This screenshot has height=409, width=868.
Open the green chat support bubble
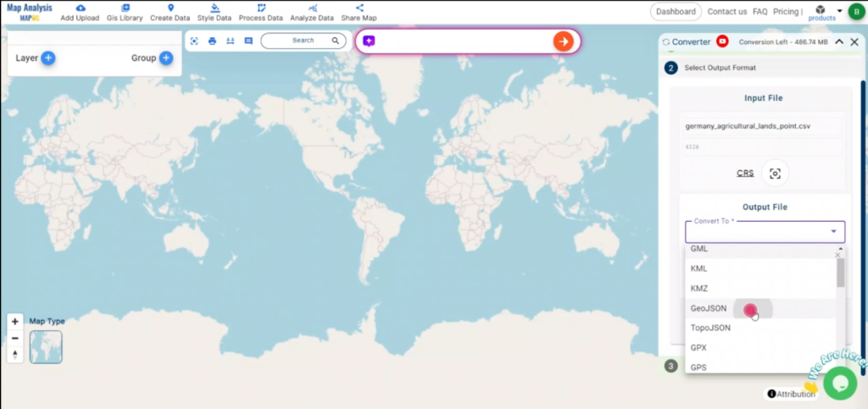click(840, 383)
